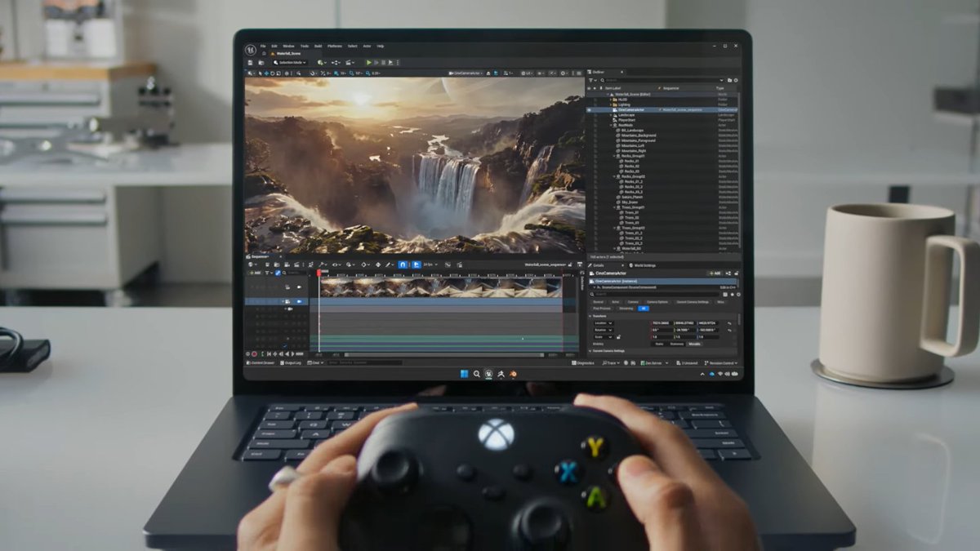Viewport: 980px width, 551px height.
Task: Open the CineCameraActor viewport camera dropdown
Action: (x=466, y=73)
